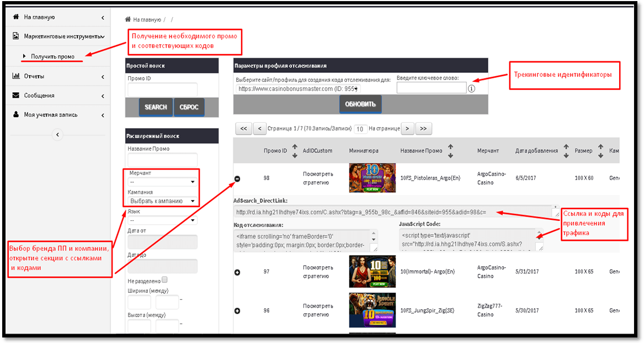Select Получить промо submenu item
This screenshot has height=343, width=644.
click(52, 56)
